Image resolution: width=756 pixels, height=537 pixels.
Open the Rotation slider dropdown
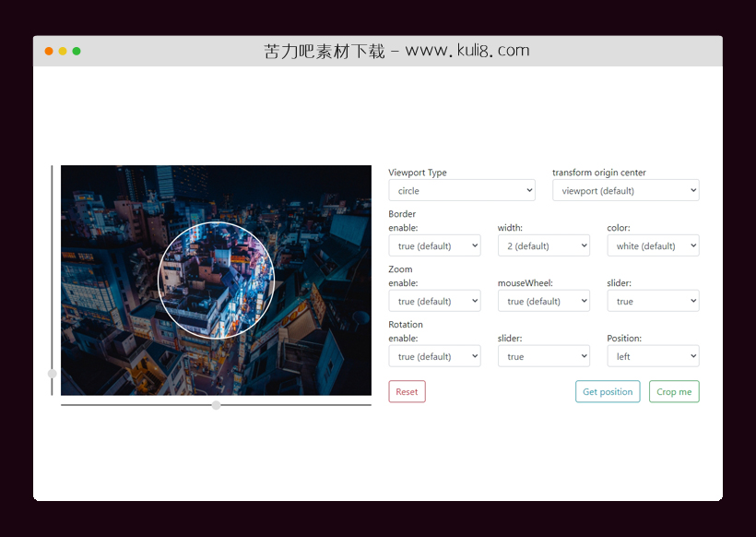click(543, 355)
